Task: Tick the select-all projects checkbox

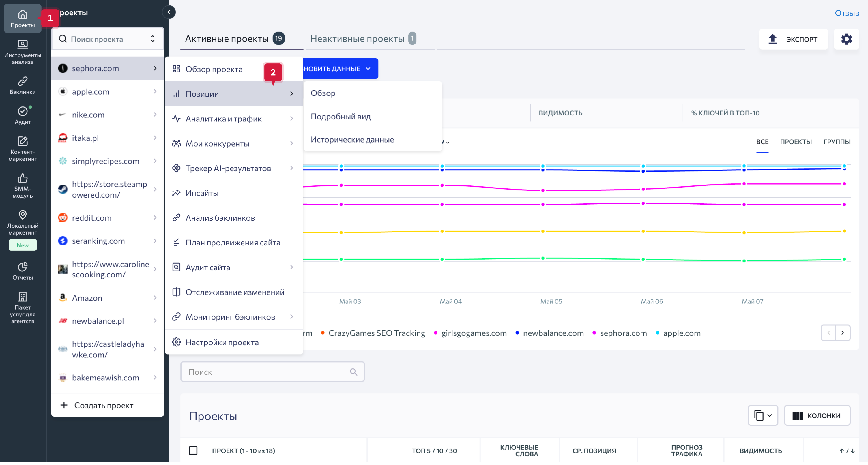Action: (x=193, y=451)
